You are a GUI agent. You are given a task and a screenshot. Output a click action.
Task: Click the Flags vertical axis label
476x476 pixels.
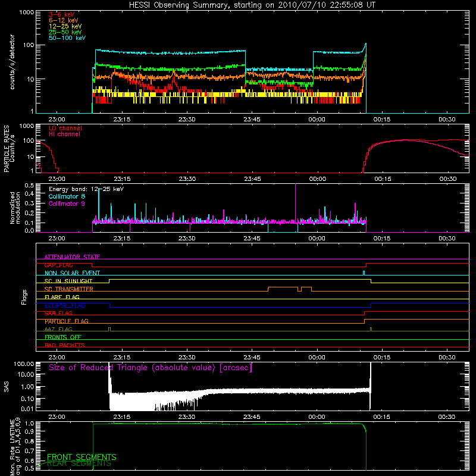[x=24, y=297]
